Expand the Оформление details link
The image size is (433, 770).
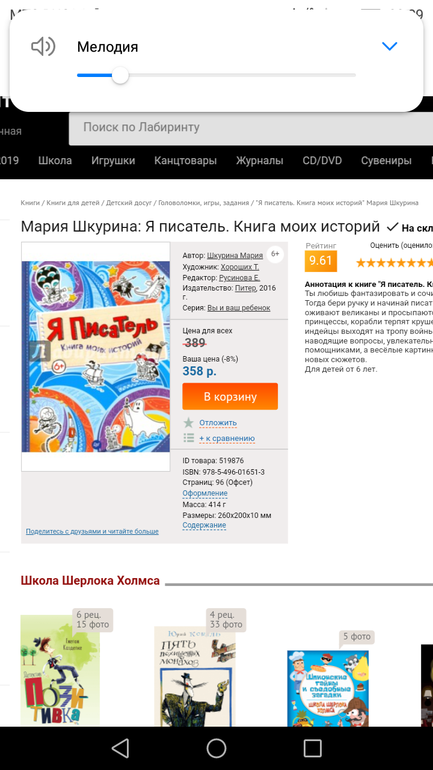205,493
